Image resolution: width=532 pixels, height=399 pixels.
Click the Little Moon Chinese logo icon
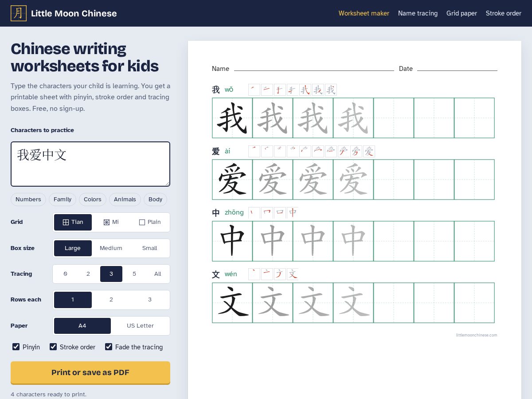(19, 13)
